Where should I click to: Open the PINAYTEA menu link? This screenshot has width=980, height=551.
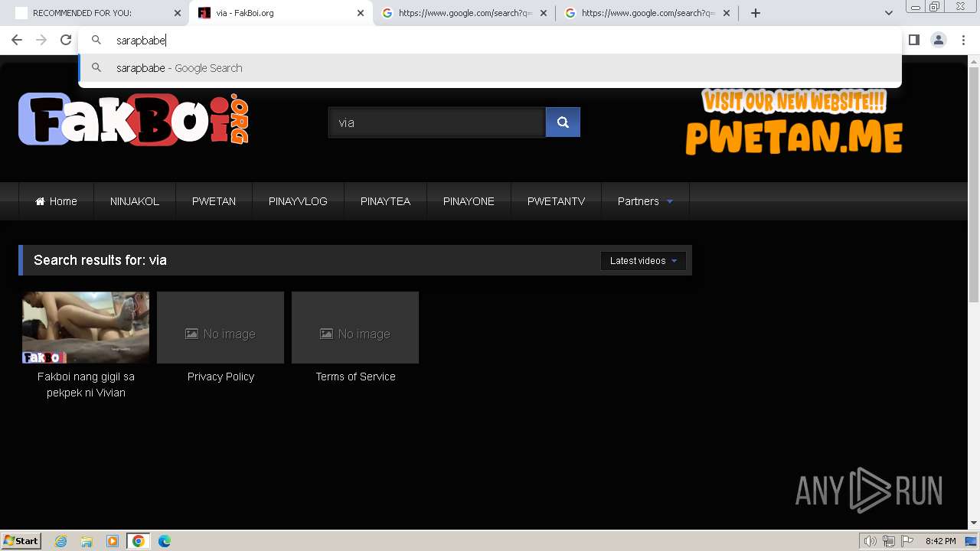[x=385, y=201]
